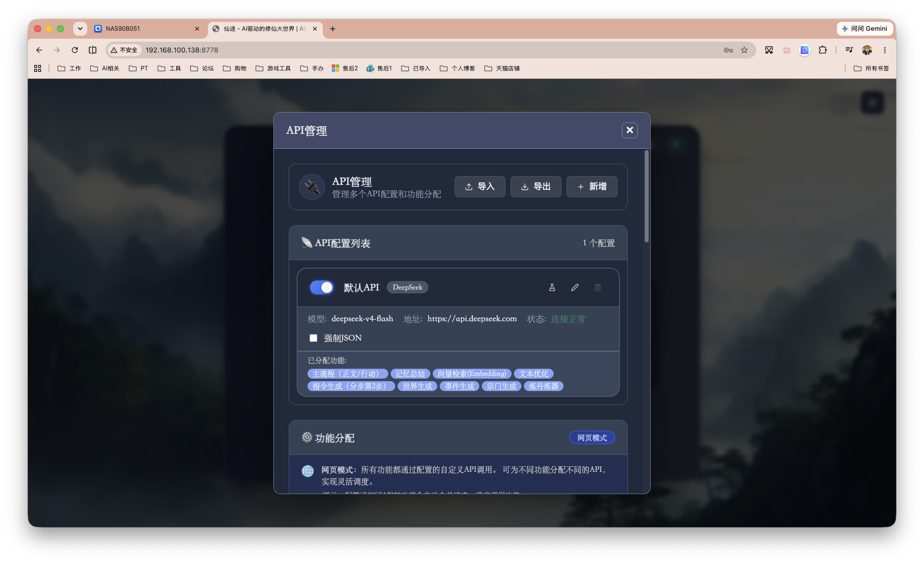Click the 文本优化 function tag

click(x=533, y=374)
